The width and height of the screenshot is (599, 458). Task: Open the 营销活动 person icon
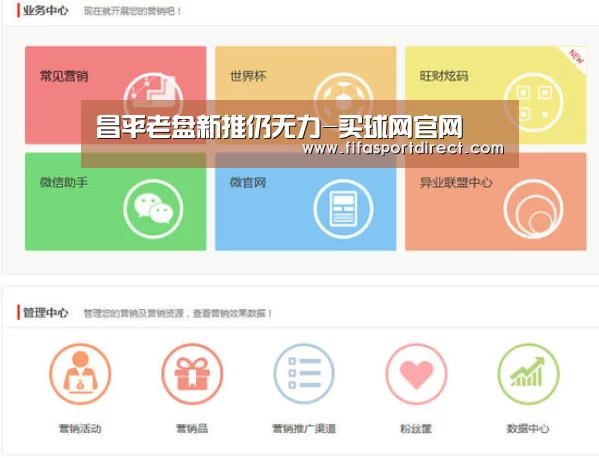[80, 374]
